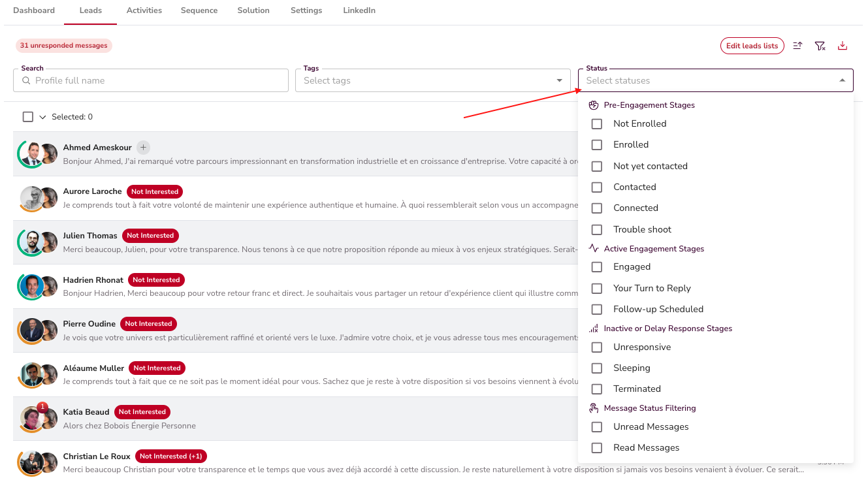
Task: Click the Edit leads lists button
Action: click(x=752, y=46)
